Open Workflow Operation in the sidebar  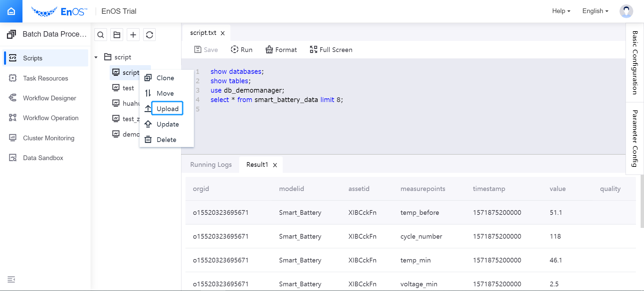click(x=45, y=118)
